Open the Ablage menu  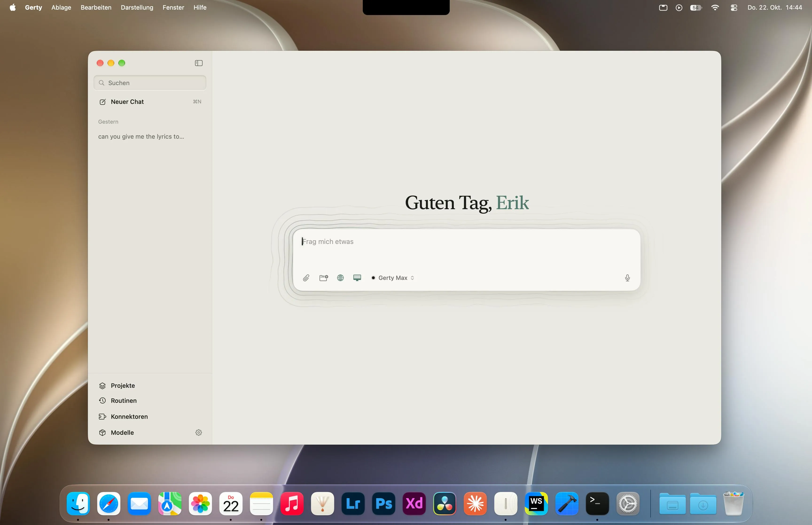pos(61,8)
